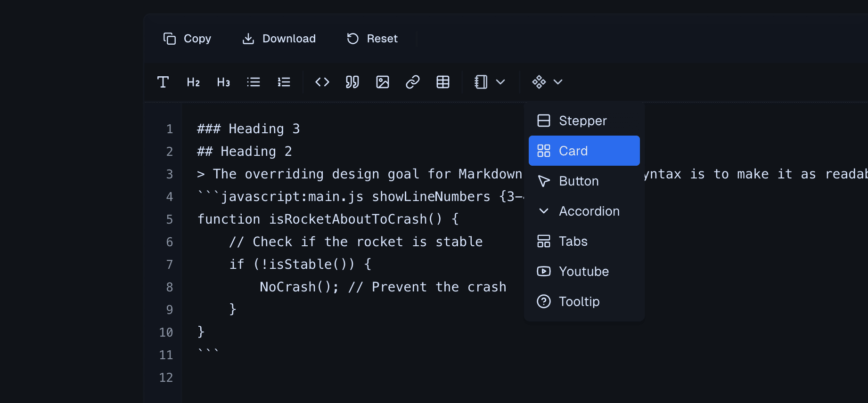Select Stepper from the components menu
Image resolution: width=868 pixels, height=403 pixels.
584,121
